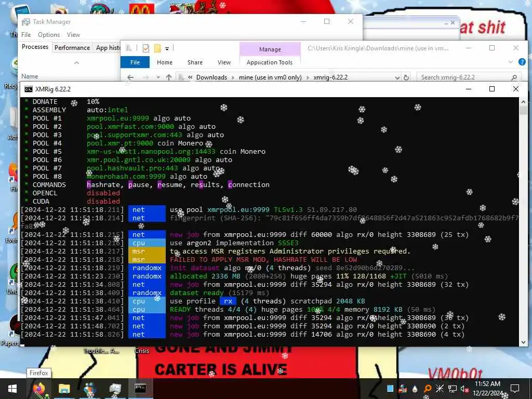Go back in File Explorer
This screenshot has height=399, width=532.
click(x=130, y=77)
